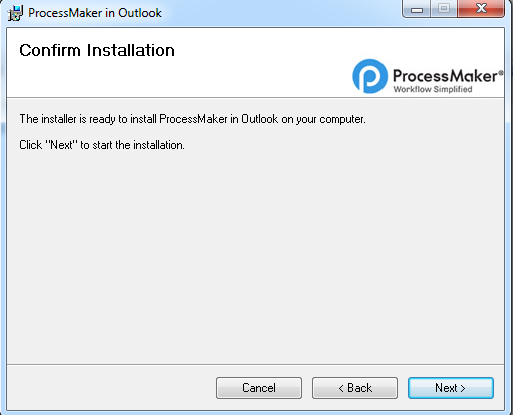Cancel the ProcessMaker installation
This screenshot has height=415, width=513.
[x=259, y=388]
